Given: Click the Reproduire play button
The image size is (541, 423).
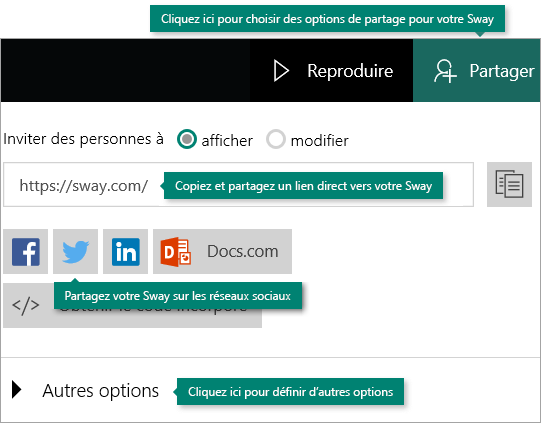Looking at the screenshot, I should [x=332, y=70].
